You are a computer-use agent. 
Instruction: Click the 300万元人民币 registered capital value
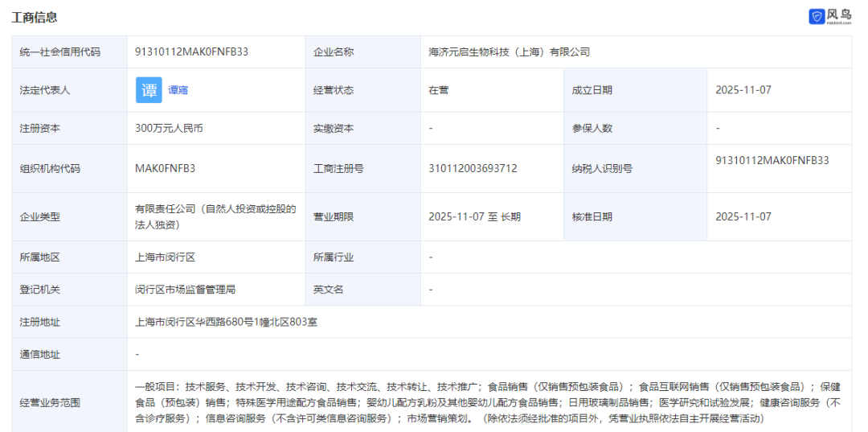point(169,128)
